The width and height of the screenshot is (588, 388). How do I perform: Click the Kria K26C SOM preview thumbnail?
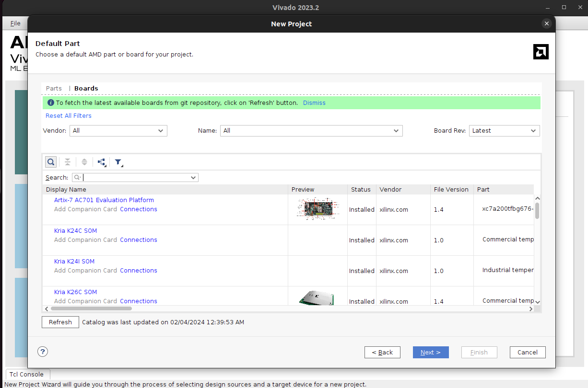pyautogui.click(x=317, y=298)
